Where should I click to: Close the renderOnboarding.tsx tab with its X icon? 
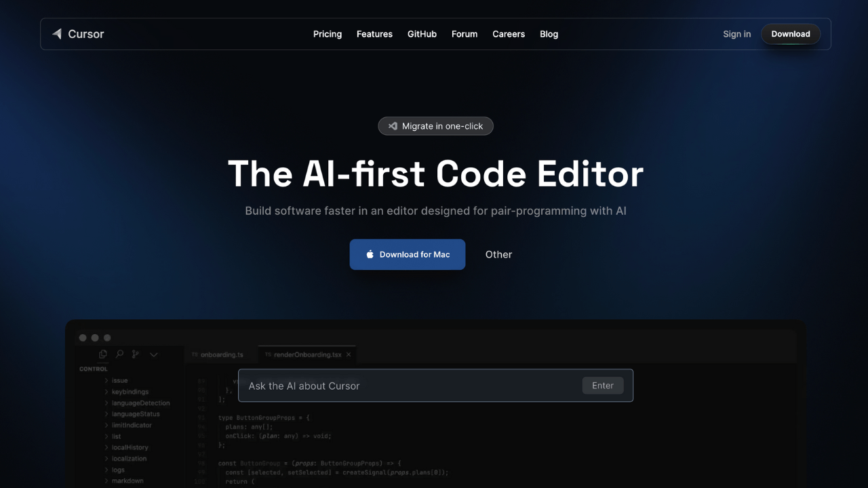(x=349, y=354)
